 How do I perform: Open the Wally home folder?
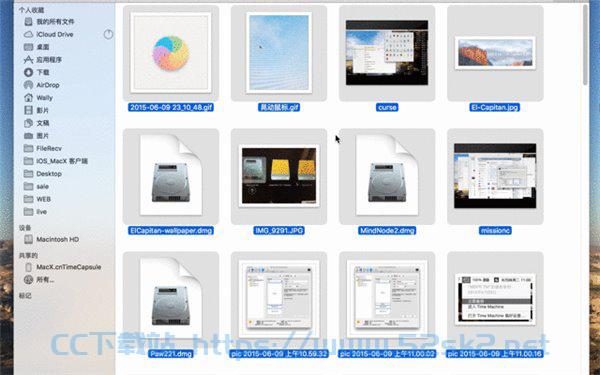tap(44, 98)
